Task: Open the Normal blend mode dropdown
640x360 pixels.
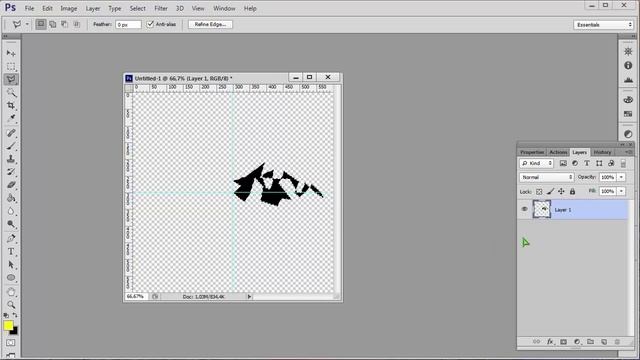Action: point(547,177)
